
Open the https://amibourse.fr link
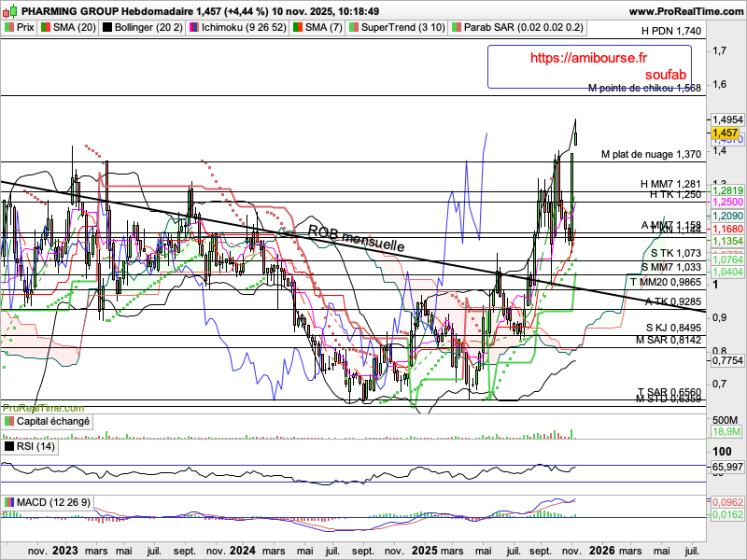(588, 58)
